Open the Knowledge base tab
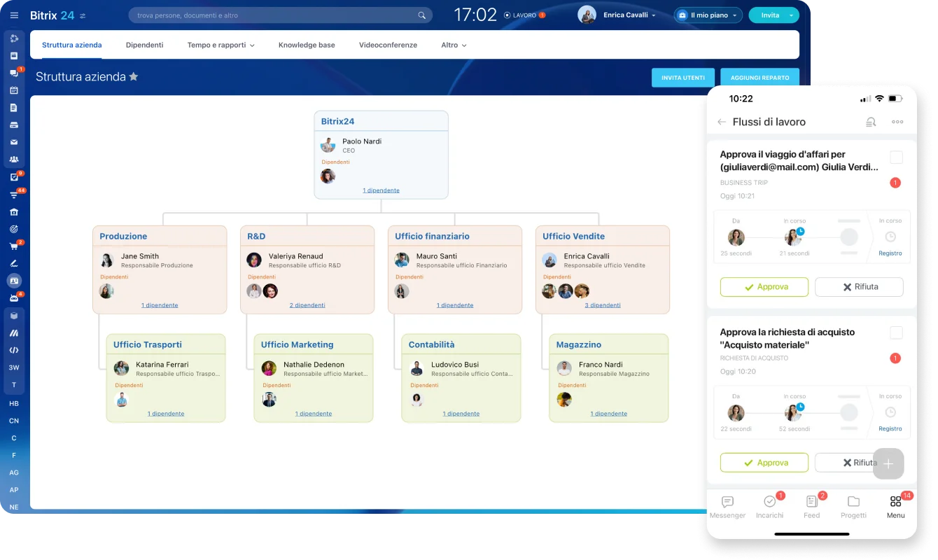Screen dimensions: 938x560 307,45
